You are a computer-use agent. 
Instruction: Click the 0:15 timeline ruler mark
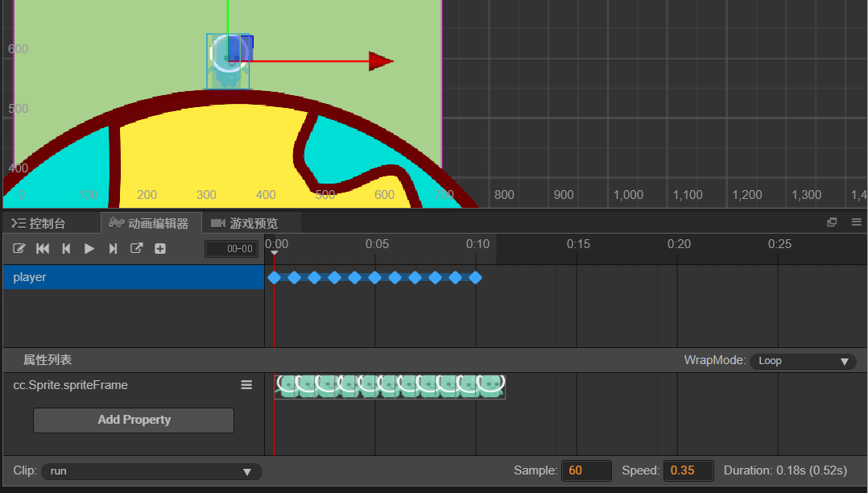click(x=578, y=244)
